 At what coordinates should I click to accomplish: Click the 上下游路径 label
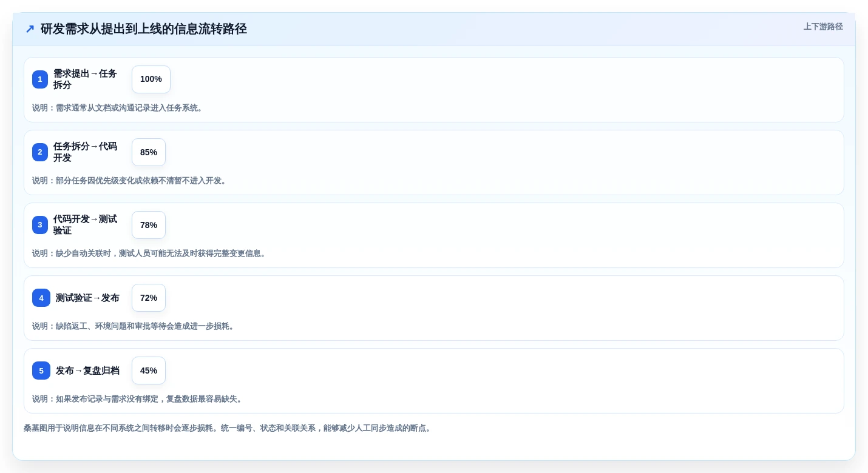pos(823,27)
